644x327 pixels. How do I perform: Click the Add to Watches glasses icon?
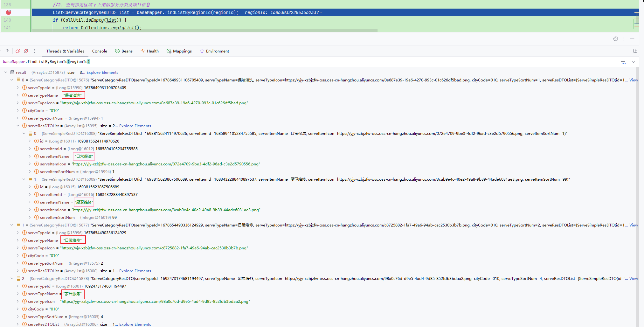[623, 62]
